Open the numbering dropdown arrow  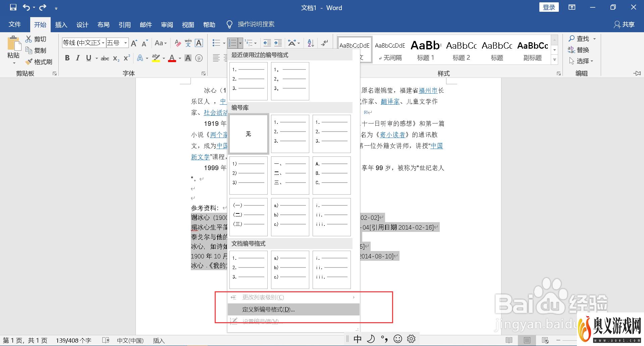[240, 43]
